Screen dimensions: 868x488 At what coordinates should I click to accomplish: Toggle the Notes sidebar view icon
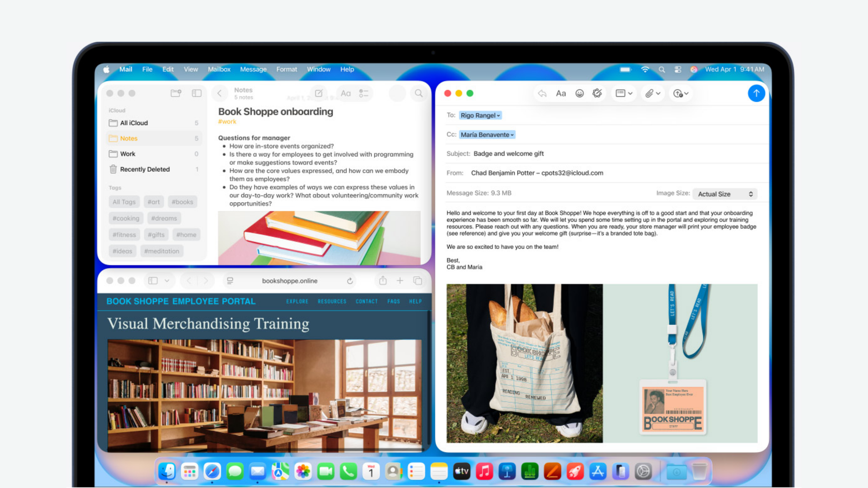point(197,93)
